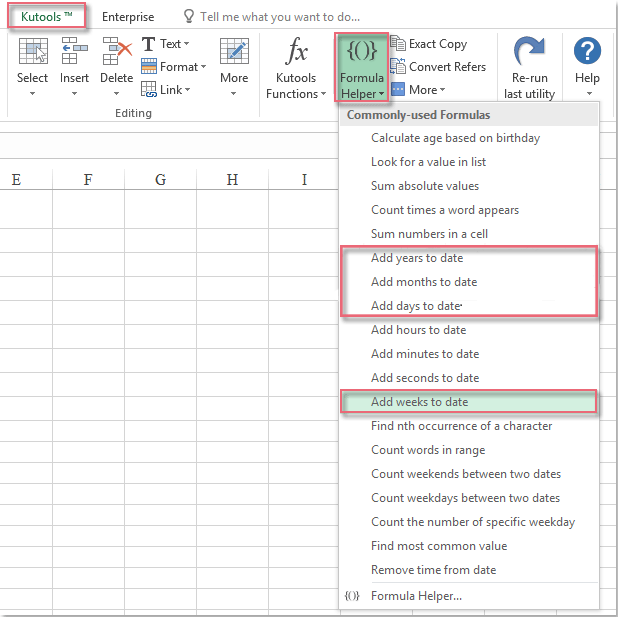Expand the Help dropdown arrow
The height and width of the screenshot is (617, 618).
pyautogui.click(x=589, y=94)
